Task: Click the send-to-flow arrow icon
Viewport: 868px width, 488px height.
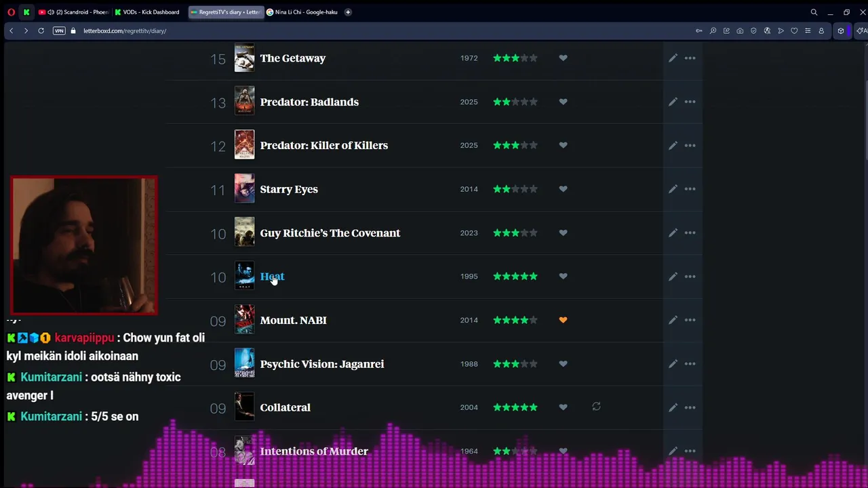Action: (781, 30)
